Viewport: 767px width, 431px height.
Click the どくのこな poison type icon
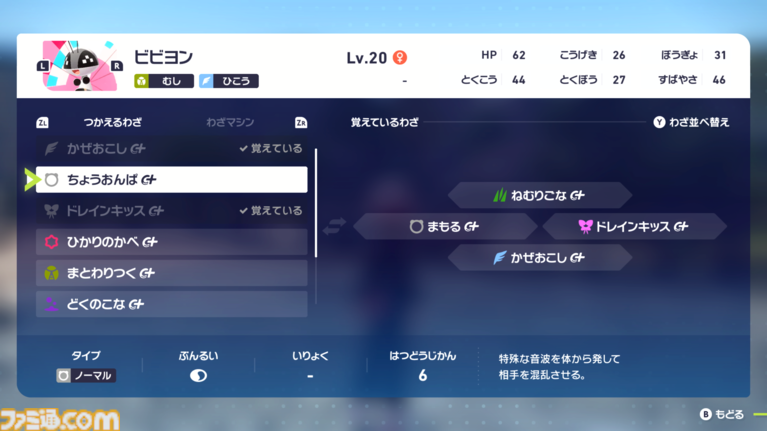pos(52,304)
